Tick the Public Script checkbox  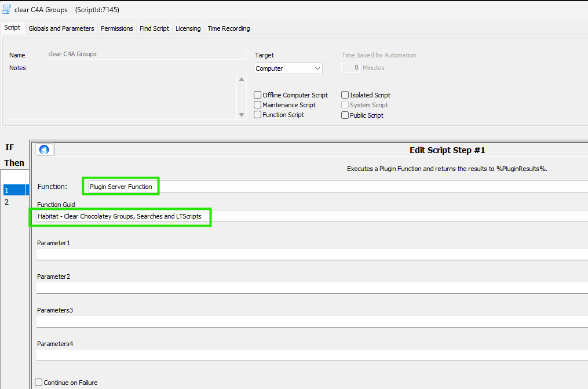pyautogui.click(x=345, y=115)
